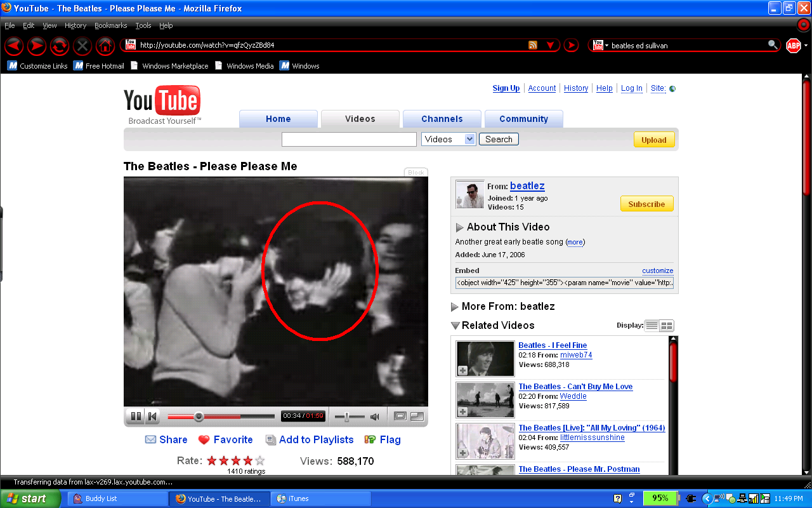This screenshot has height=508, width=812.
Task: Switch to the Channels tab
Action: (442, 119)
